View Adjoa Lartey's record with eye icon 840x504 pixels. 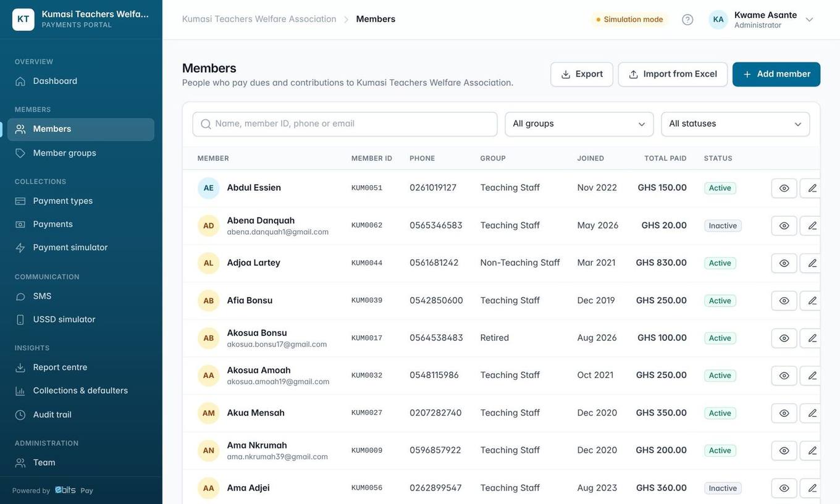pos(784,263)
